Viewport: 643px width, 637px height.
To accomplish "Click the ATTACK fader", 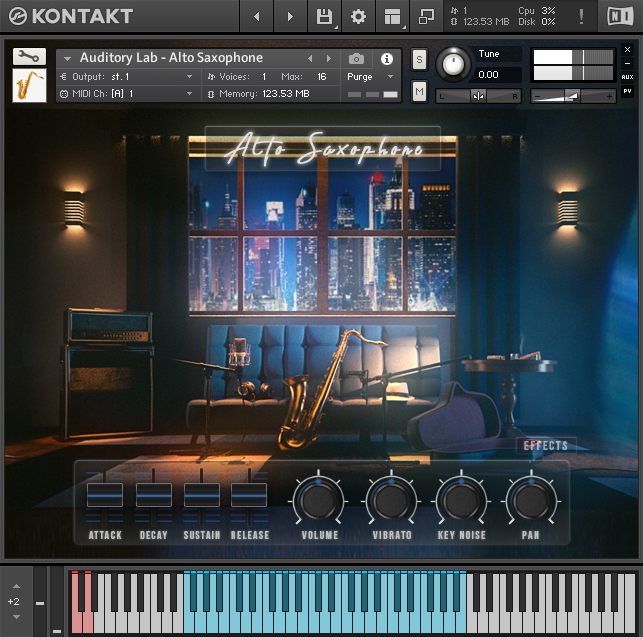I will (105, 495).
